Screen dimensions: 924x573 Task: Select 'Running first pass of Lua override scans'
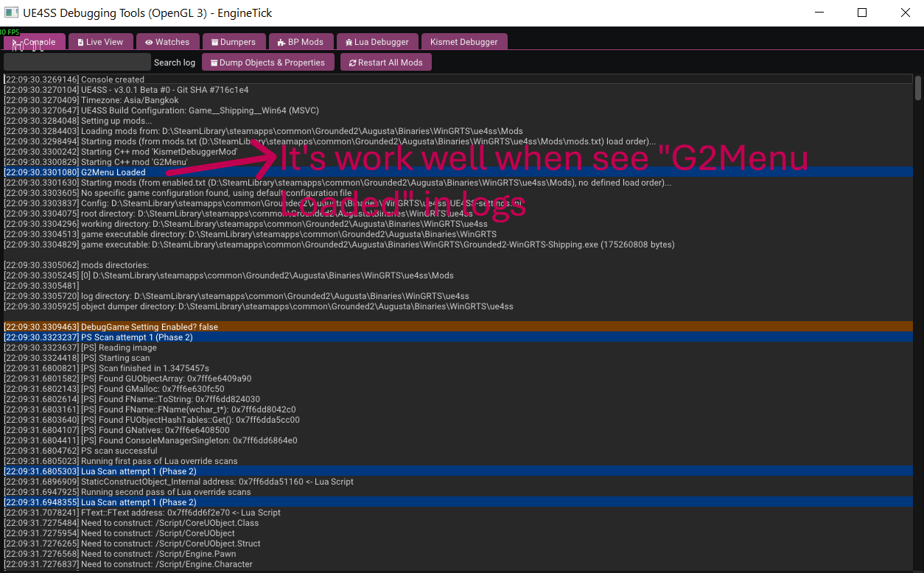pyautogui.click(x=458, y=461)
